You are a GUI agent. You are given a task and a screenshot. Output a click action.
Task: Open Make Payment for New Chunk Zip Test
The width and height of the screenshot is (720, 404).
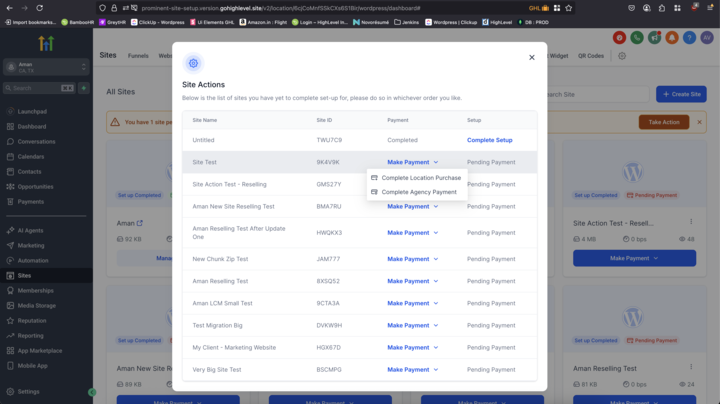(x=412, y=259)
